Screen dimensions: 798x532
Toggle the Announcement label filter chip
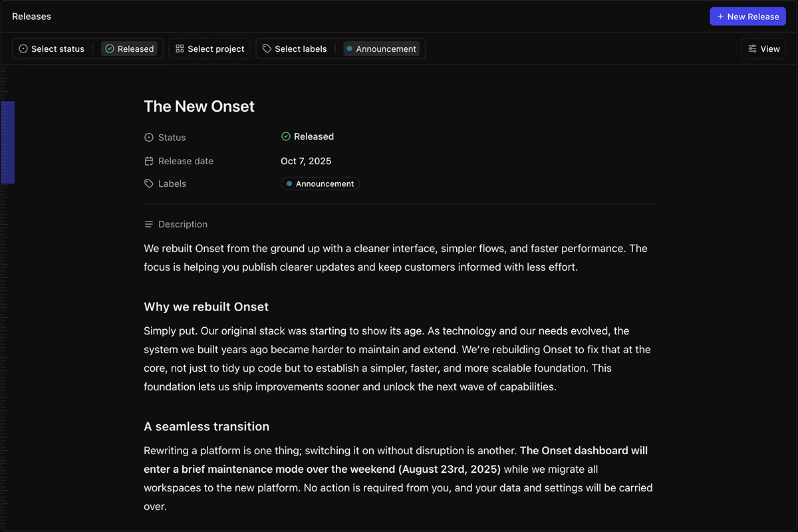pyautogui.click(x=382, y=49)
